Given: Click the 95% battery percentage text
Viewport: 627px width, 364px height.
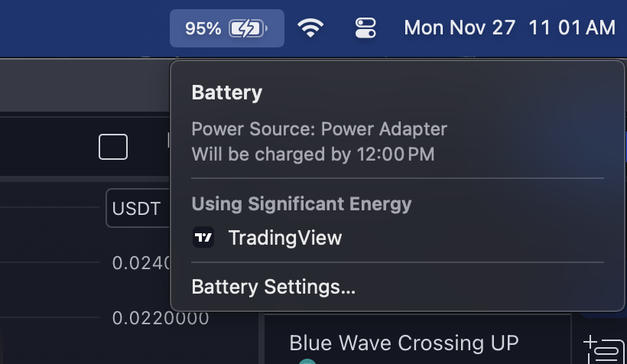Looking at the screenshot, I should (203, 29).
